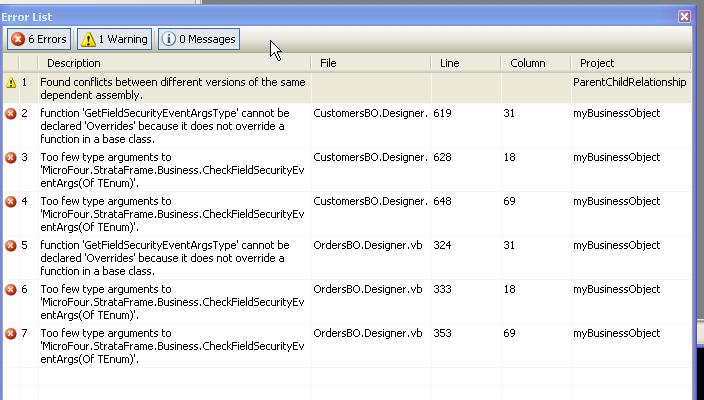The width and height of the screenshot is (704, 400).
Task: Select the assembly version conflicts warning description
Action: click(x=173, y=88)
